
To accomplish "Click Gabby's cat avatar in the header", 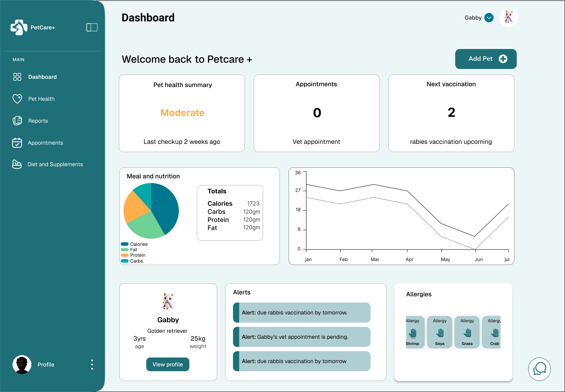I will click(x=509, y=18).
